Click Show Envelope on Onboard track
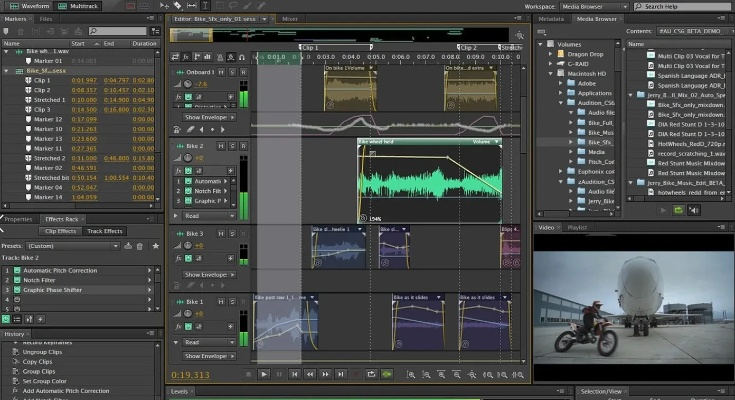The width and height of the screenshot is (735, 400). tap(206, 117)
